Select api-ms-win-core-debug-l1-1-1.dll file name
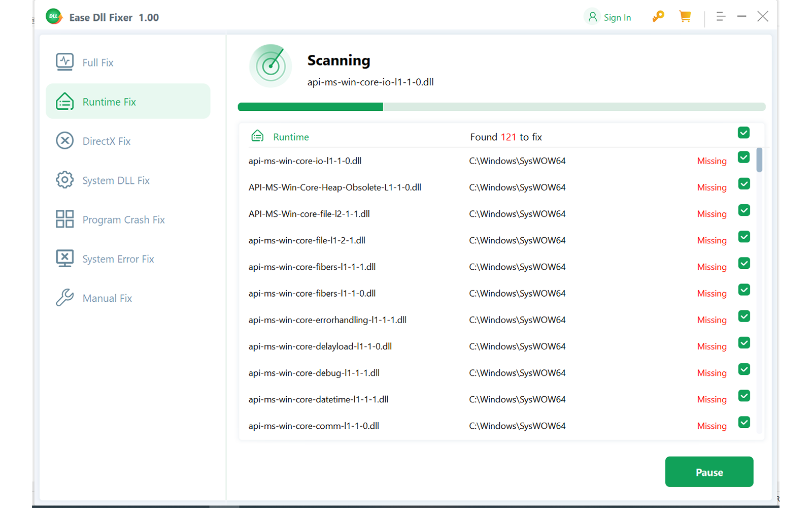This screenshot has width=812, height=508. click(x=314, y=373)
